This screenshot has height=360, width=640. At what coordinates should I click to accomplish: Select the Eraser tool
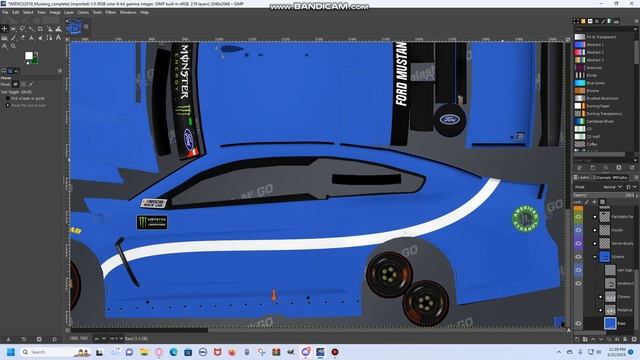point(22,38)
